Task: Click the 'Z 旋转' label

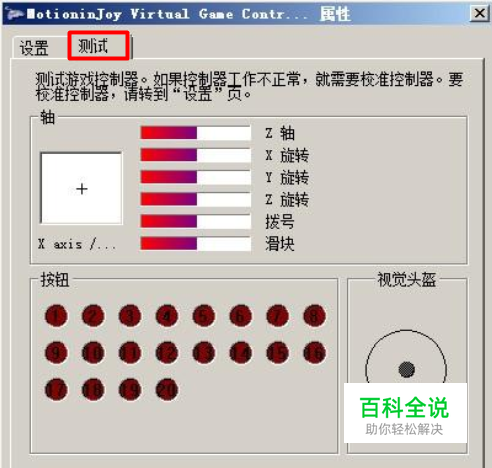Action: [287, 200]
